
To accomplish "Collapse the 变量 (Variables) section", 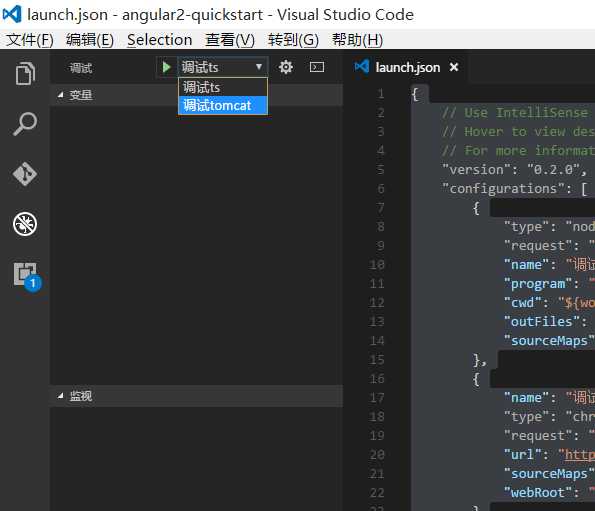I will [196, 95].
